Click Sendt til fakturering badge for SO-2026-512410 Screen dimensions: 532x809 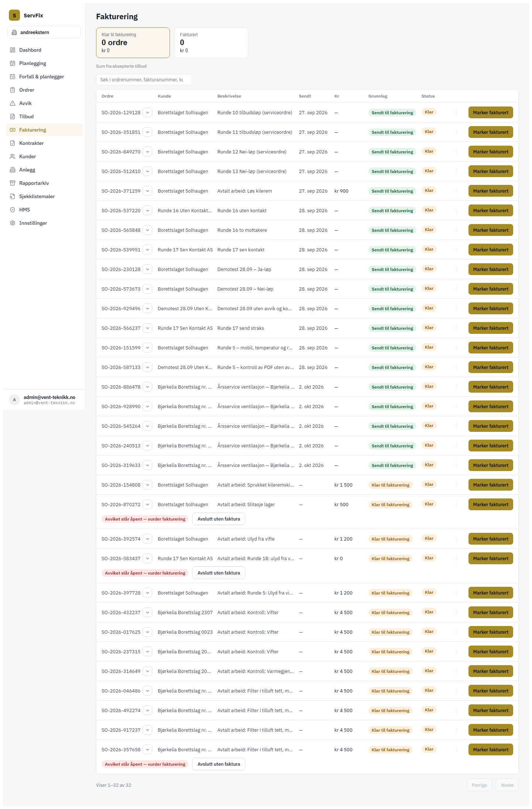tap(392, 172)
